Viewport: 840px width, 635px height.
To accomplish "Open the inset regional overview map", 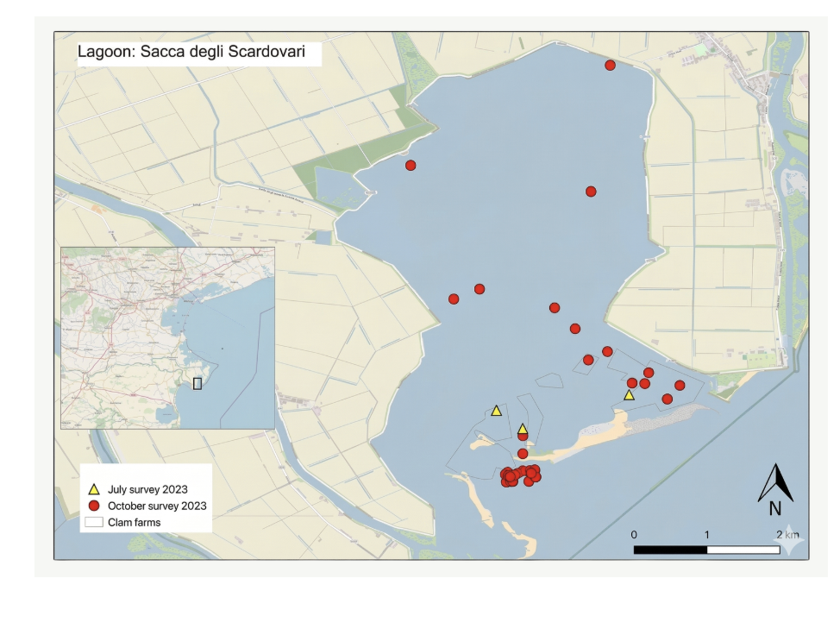I will click(167, 338).
